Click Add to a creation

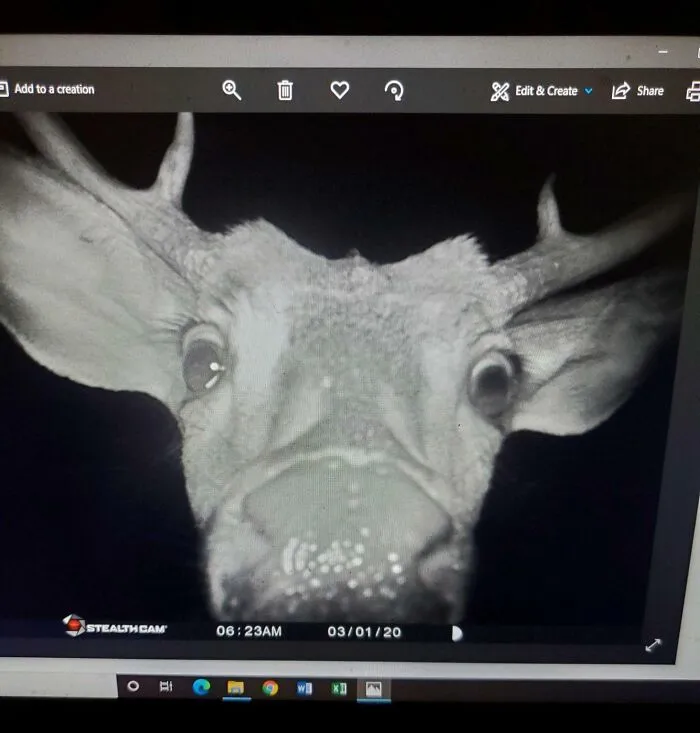tap(48, 89)
